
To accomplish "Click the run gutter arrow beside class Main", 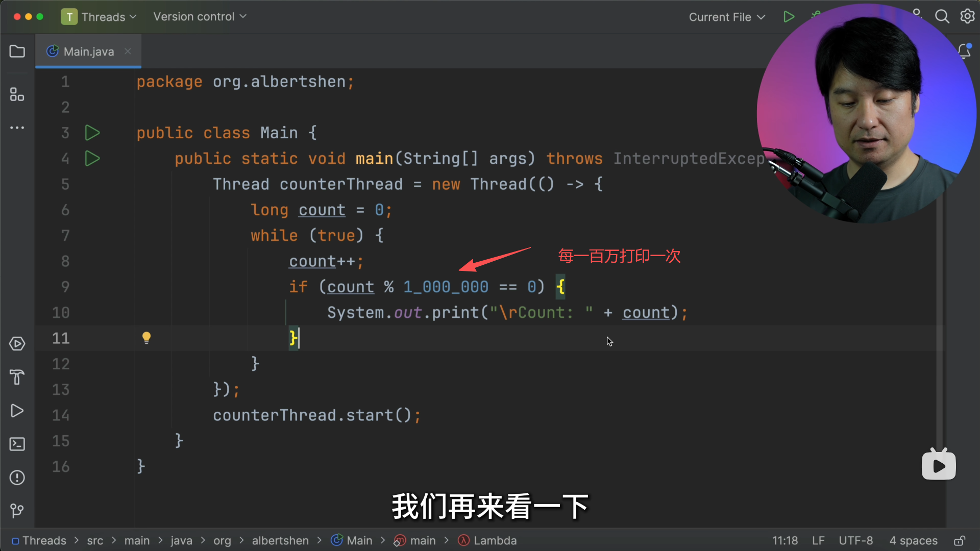I will pos(92,133).
